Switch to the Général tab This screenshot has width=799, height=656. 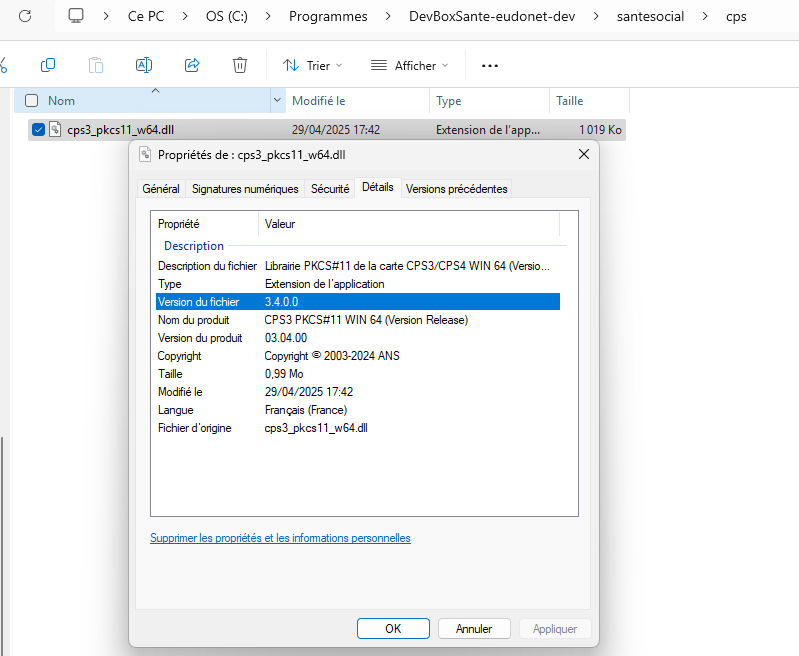[x=161, y=189]
